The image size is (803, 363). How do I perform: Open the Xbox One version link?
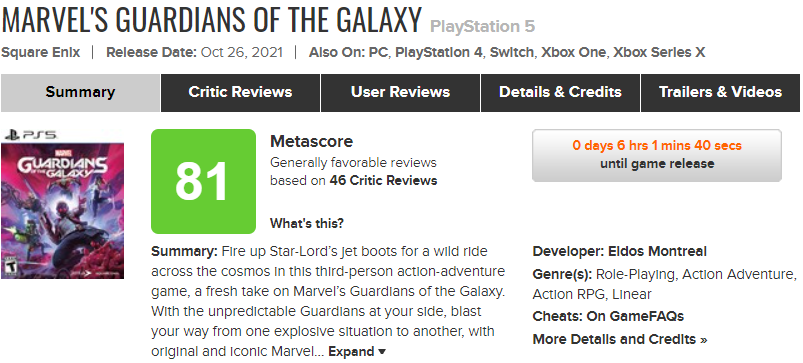[573, 52]
